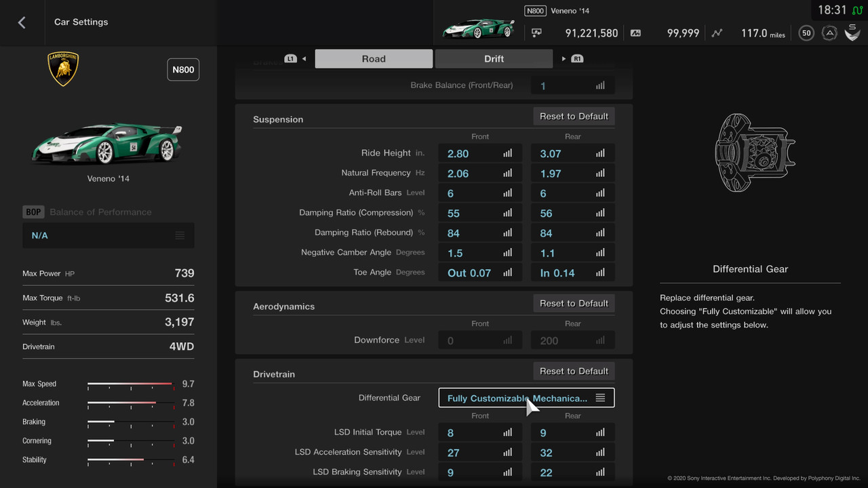Click the Max Speed performance bar
Screen dimensions: 868x488
pos(130,384)
